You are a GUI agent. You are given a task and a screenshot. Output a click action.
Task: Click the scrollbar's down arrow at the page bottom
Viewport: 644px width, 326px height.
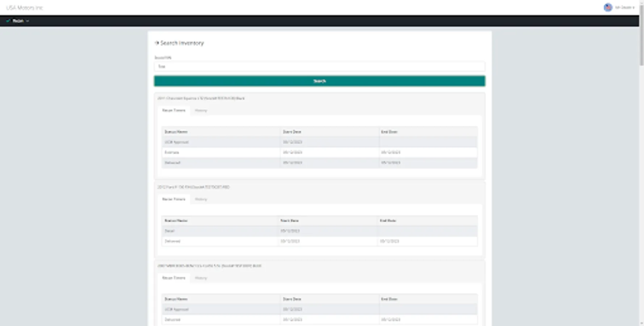(641, 323)
